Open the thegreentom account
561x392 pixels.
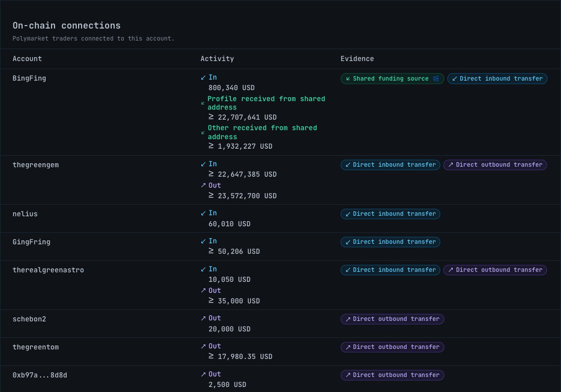[36, 347]
